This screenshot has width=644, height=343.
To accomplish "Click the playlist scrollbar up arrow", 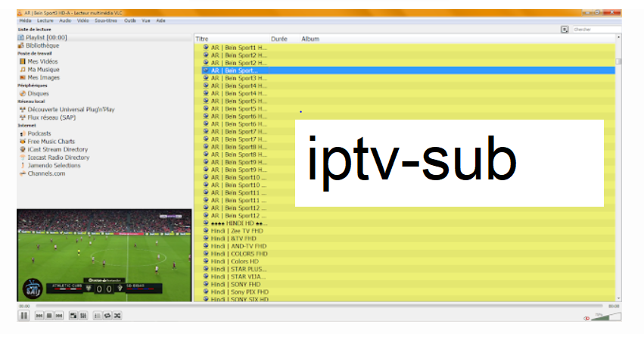I will [x=618, y=37].
